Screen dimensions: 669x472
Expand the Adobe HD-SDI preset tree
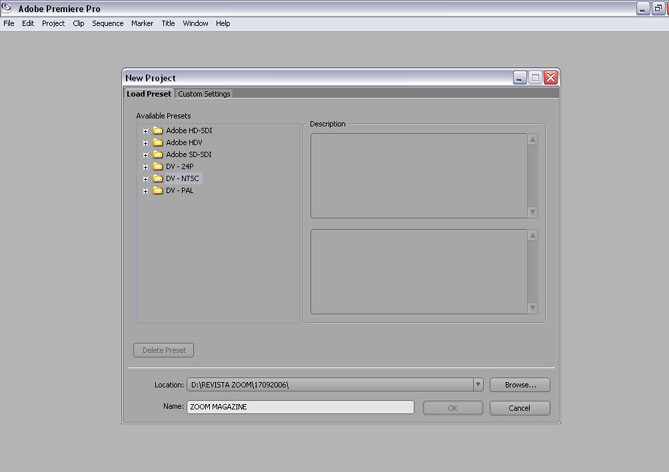click(145, 131)
